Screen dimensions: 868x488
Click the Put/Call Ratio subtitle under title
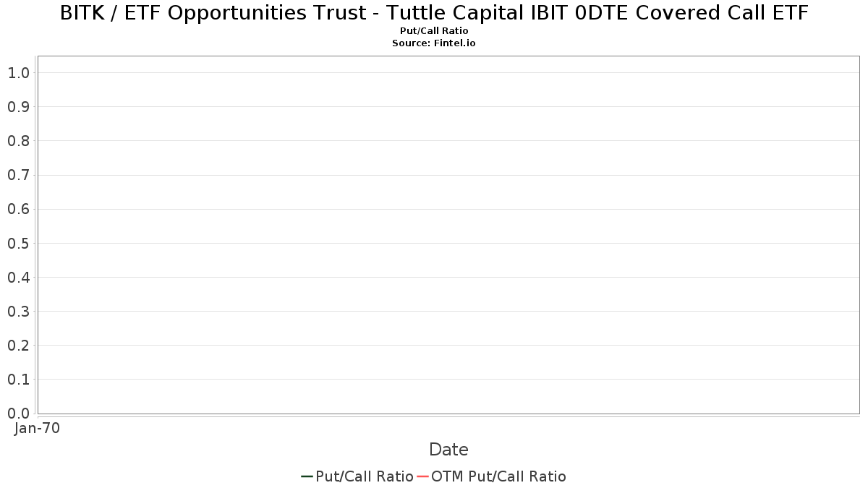[x=434, y=31]
